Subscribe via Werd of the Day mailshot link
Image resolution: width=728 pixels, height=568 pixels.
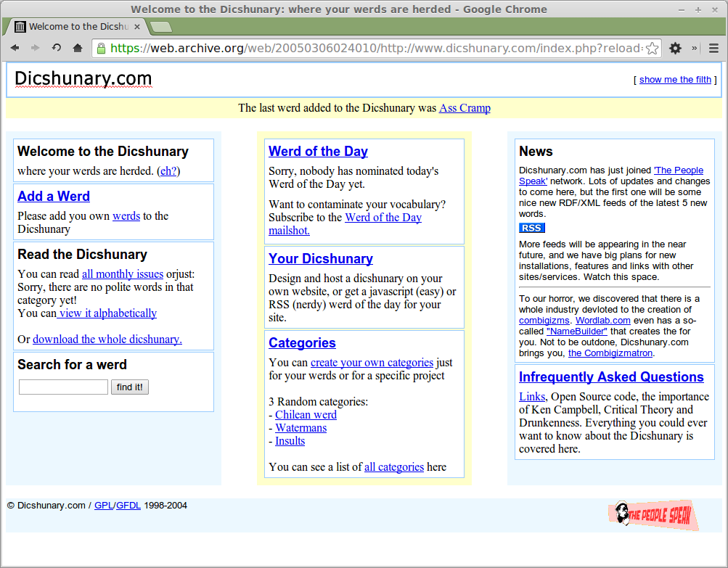tap(345, 223)
